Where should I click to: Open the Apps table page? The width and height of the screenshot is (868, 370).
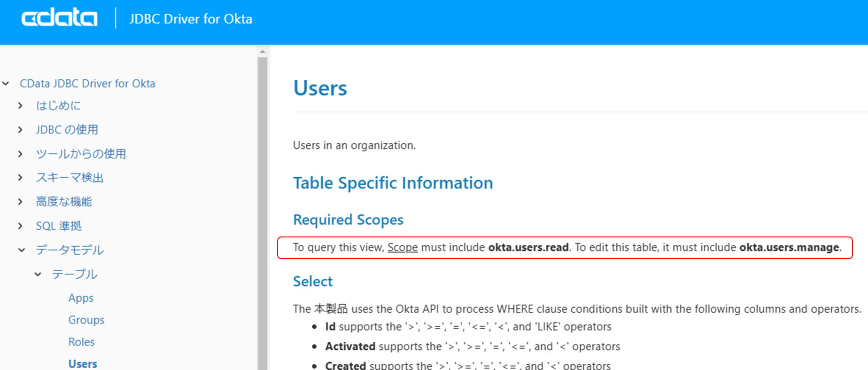(x=81, y=298)
